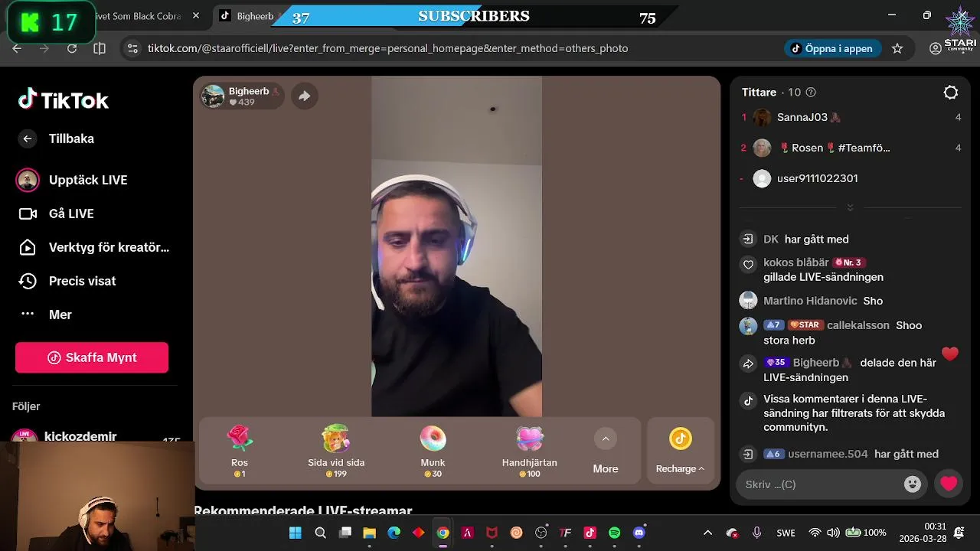The width and height of the screenshot is (980, 551).
Task: Send the Ros gift
Action: pos(240,451)
